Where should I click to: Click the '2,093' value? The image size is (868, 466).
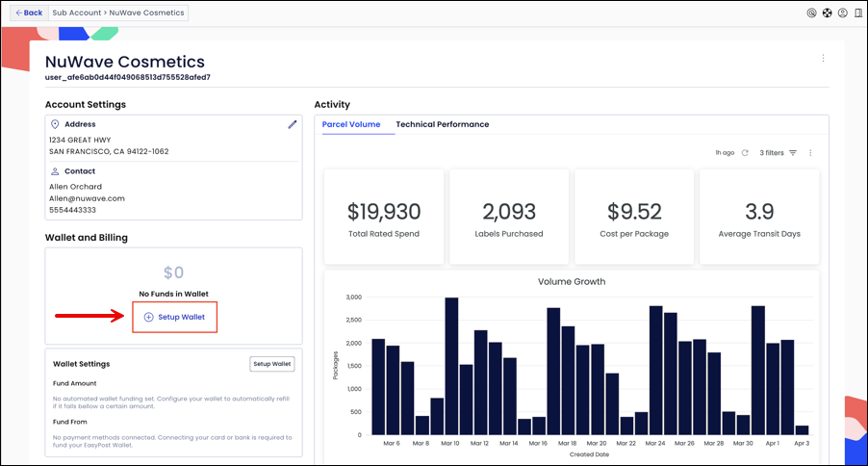(509, 212)
